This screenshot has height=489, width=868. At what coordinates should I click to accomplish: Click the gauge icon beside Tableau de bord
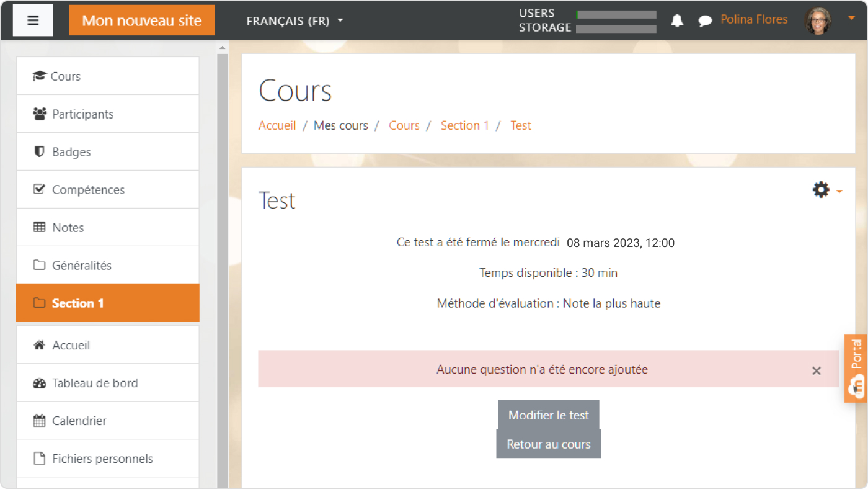[39, 383]
